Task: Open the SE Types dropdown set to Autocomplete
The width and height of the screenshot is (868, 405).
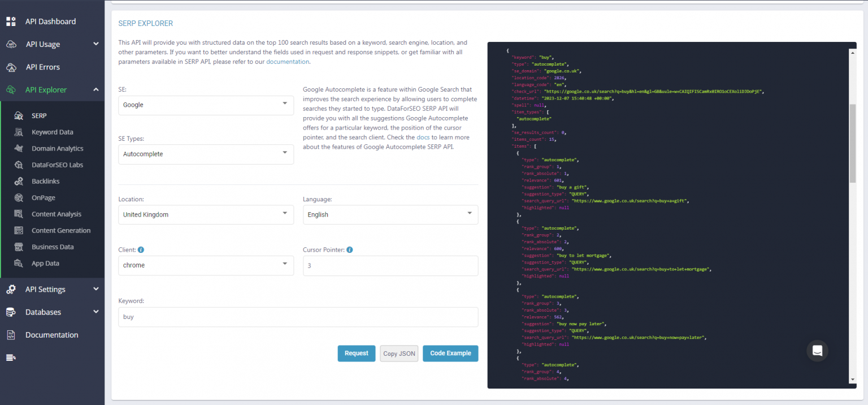Action: click(x=205, y=154)
